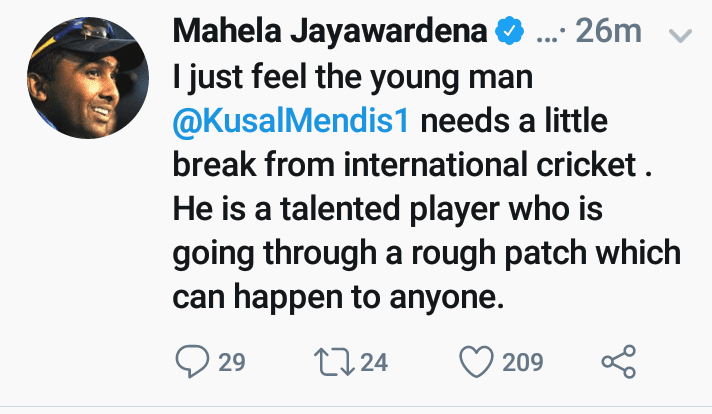Click the reply speech bubble icon
The height and width of the screenshot is (414, 712).
click(x=192, y=361)
